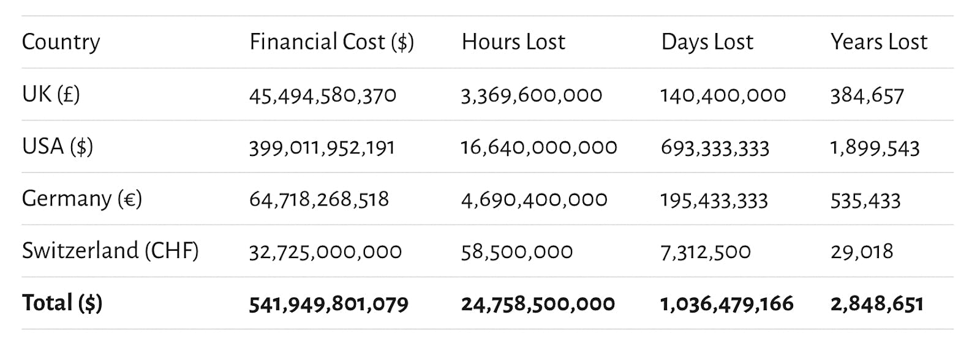Click the UK (£) row label

coord(51,95)
